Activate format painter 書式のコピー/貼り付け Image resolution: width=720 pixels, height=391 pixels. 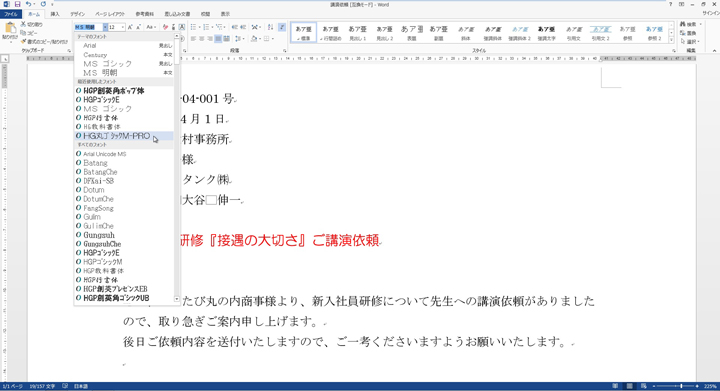click(x=44, y=42)
